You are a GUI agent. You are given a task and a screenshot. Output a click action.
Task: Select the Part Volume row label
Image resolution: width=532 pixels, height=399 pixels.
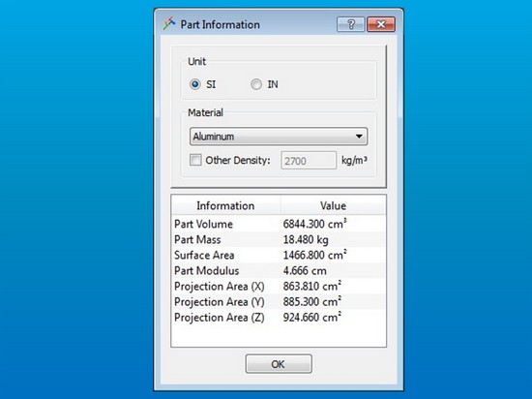point(203,224)
